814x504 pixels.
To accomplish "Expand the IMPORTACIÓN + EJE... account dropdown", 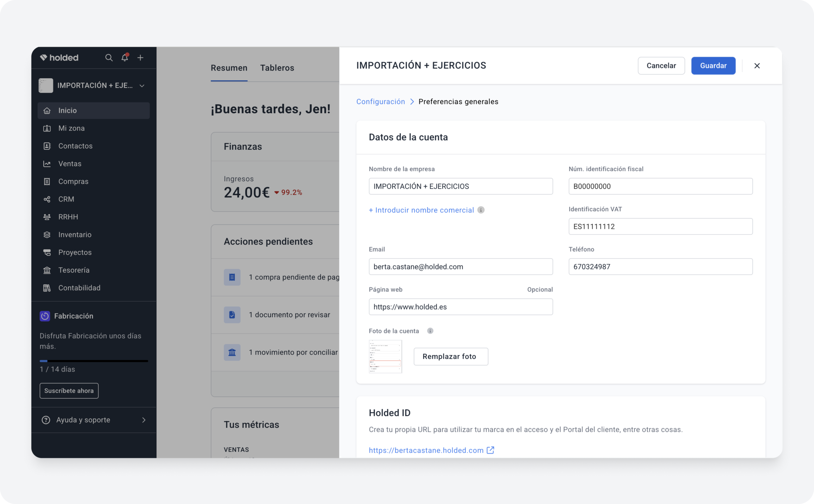I will 142,86.
